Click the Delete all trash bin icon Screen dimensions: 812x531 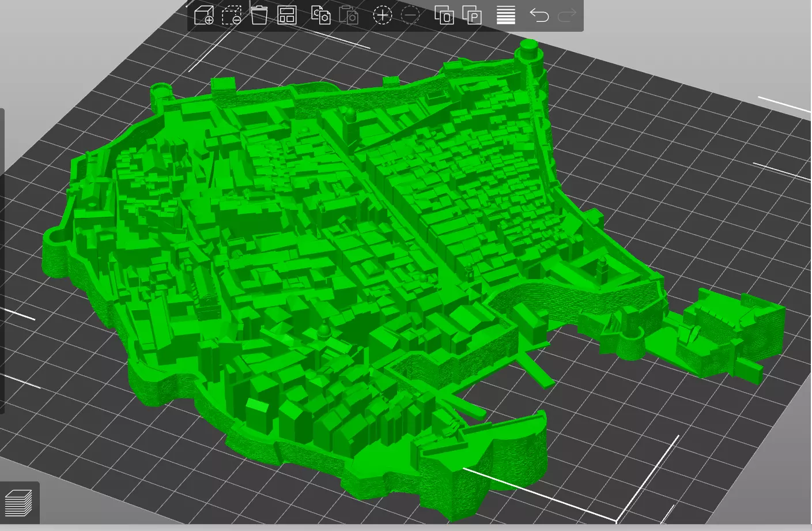click(259, 15)
